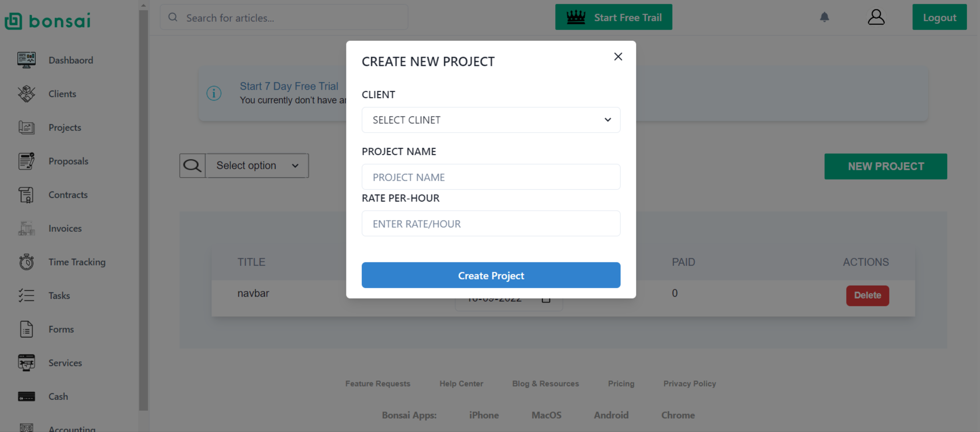Click the Cash card icon
The width and height of the screenshot is (980, 432).
tap(26, 396)
